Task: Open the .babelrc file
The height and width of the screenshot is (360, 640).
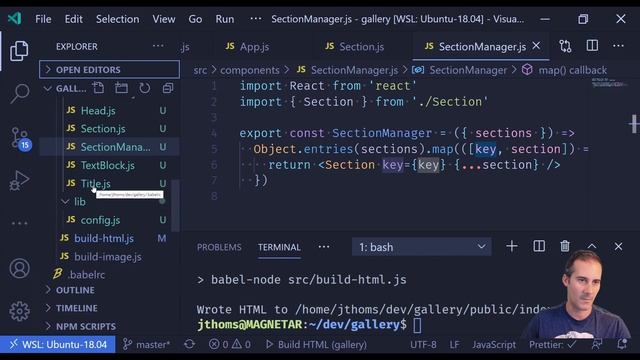Action: click(x=86, y=275)
